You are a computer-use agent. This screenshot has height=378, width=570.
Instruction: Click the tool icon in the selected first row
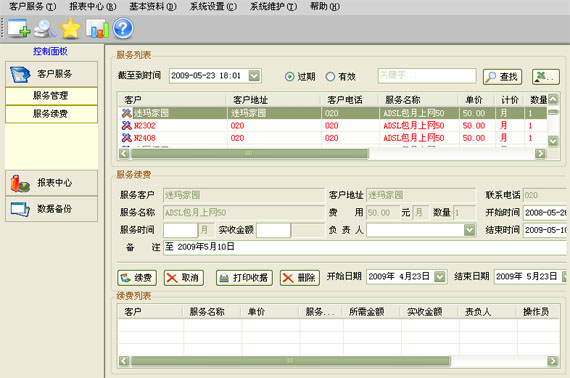[127, 113]
